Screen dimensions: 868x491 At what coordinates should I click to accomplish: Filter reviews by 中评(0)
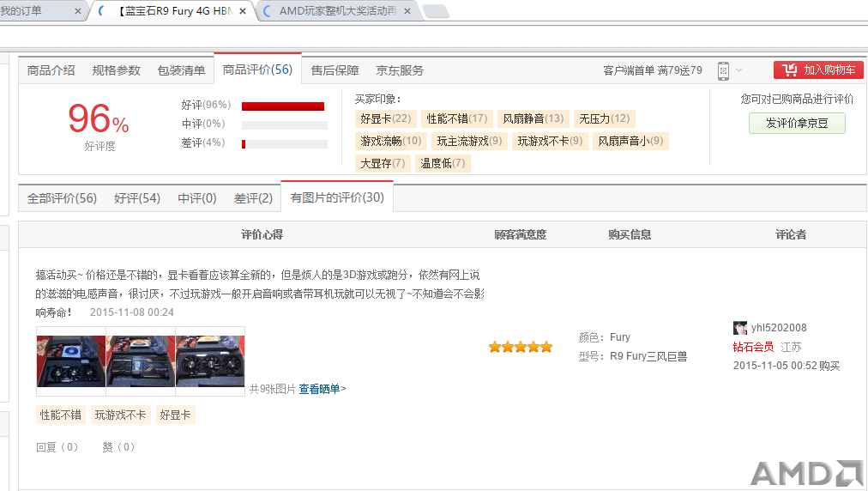(x=197, y=197)
